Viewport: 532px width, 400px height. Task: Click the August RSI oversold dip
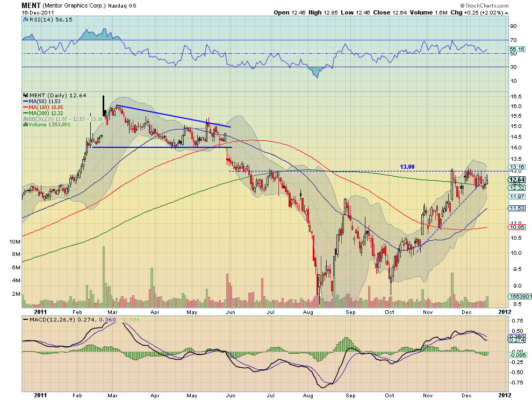pos(317,72)
